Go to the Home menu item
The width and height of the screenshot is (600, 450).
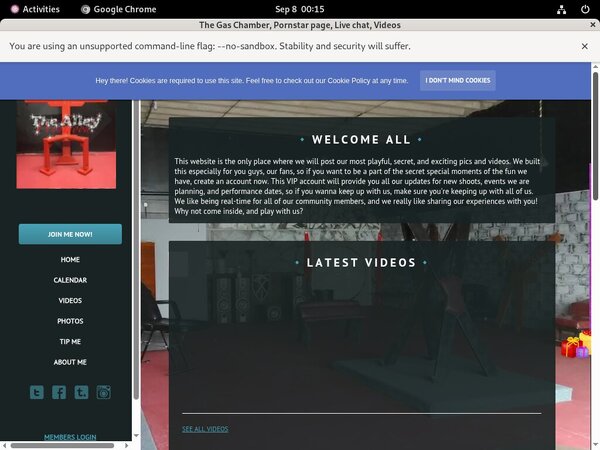(x=70, y=260)
